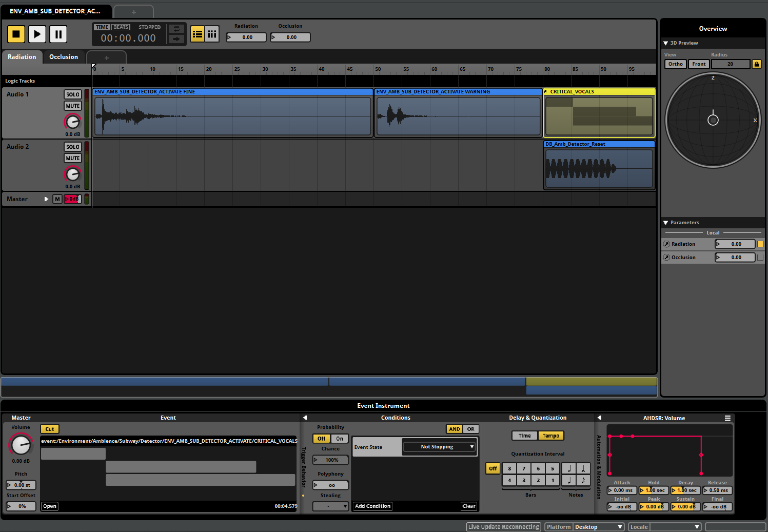Switch to mixer bars view icon
This screenshot has height=532, width=768.
[212, 34]
